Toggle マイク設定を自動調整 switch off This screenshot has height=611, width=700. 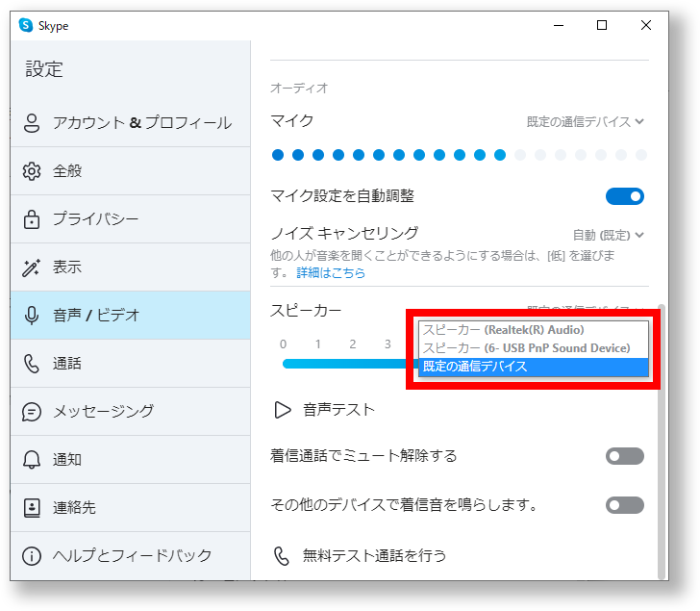coord(625,196)
